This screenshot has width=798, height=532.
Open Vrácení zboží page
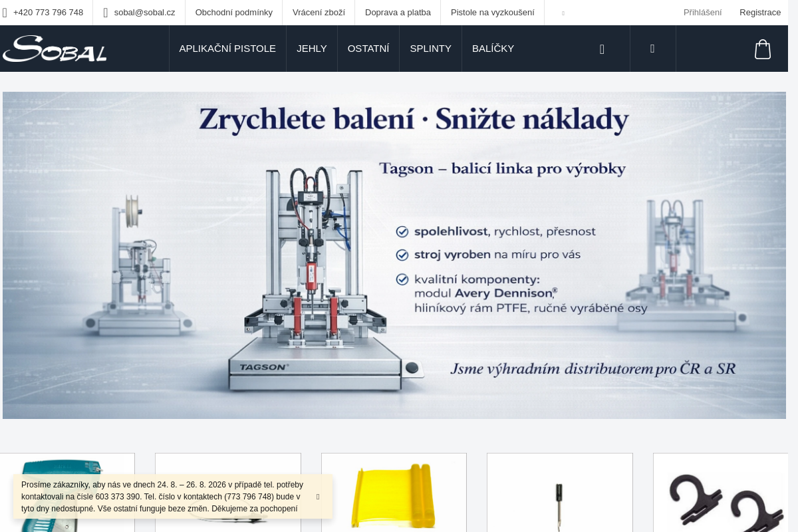(319, 13)
